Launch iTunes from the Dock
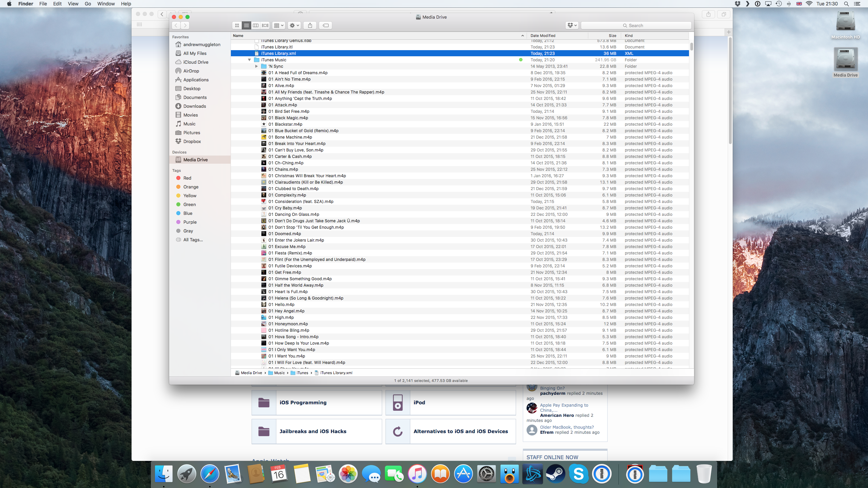The width and height of the screenshot is (868, 488). coord(417,474)
